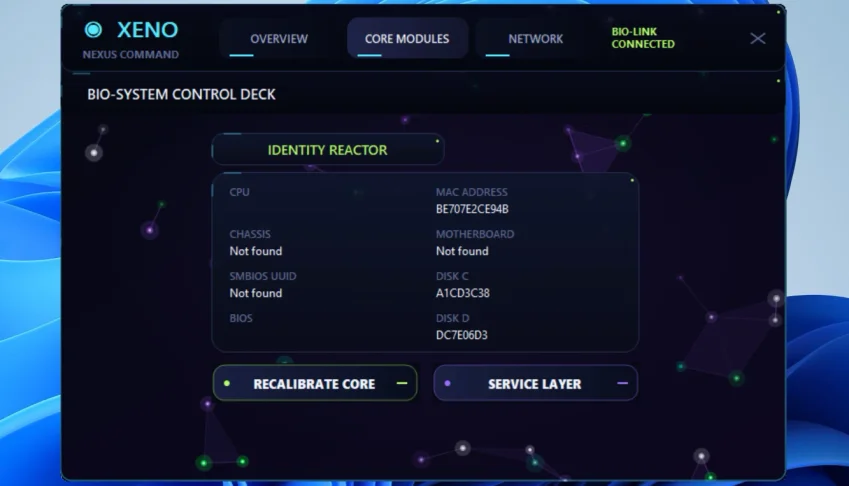Click the XENO title text

(x=147, y=30)
